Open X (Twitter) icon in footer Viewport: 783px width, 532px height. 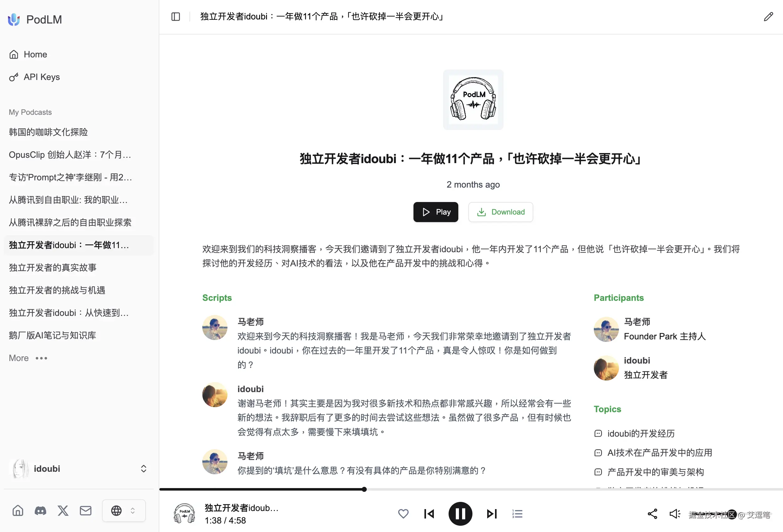pyautogui.click(x=63, y=510)
